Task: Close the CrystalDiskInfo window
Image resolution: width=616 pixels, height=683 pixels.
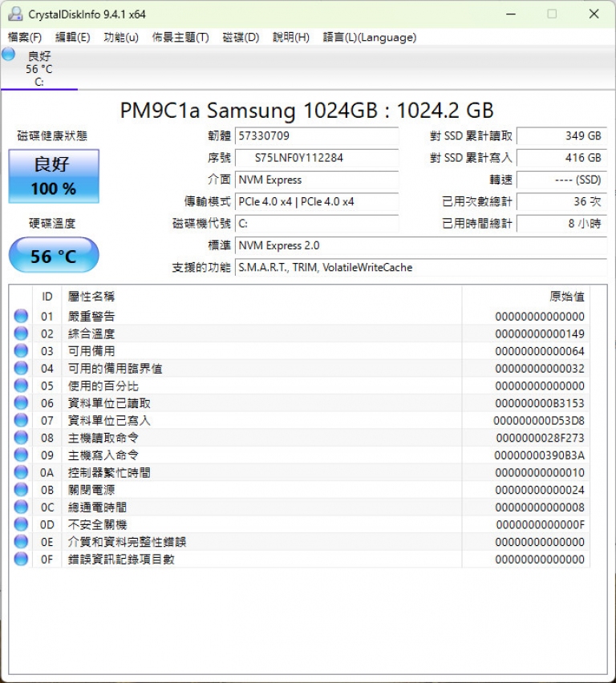Action: pyautogui.click(x=594, y=14)
